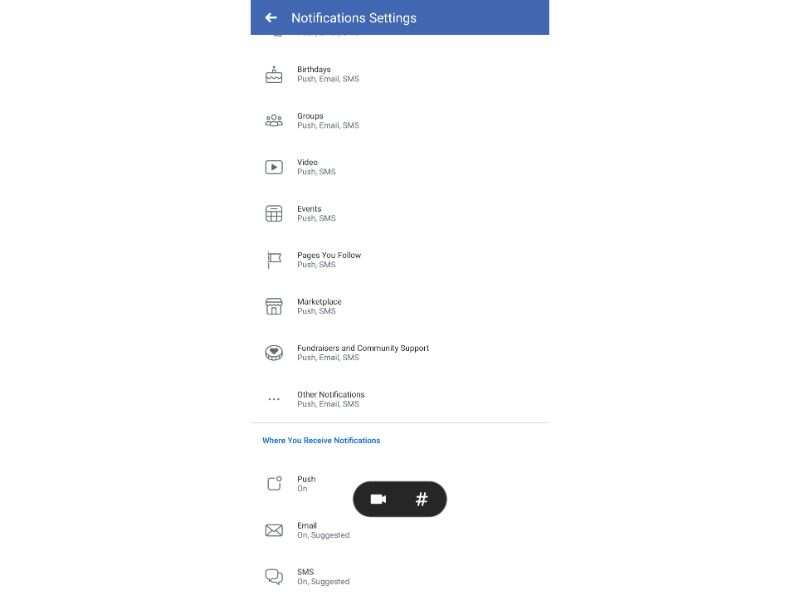This screenshot has height=600, width=800.
Task: Tap the video camera icon in black pill
Action: point(379,498)
